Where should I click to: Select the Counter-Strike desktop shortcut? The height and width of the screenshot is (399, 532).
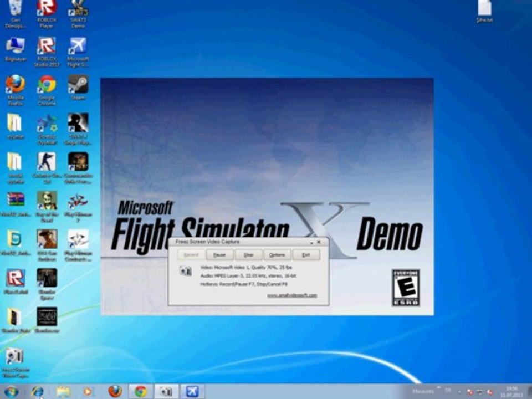click(x=47, y=168)
